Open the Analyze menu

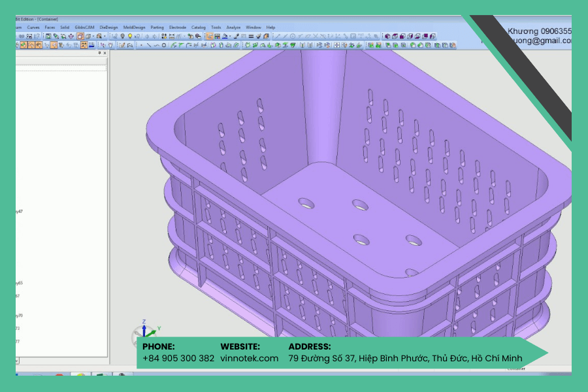pyautogui.click(x=233, y=27)
